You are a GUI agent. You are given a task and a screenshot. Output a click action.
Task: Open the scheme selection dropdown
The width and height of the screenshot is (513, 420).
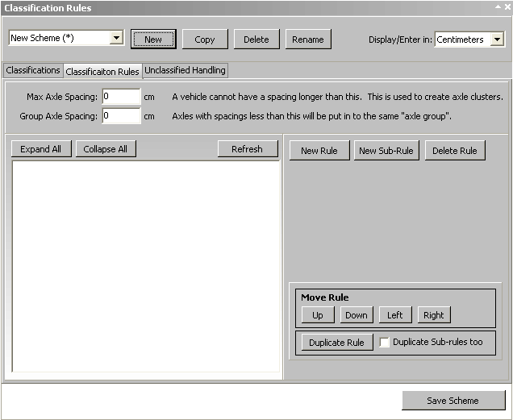pyautogui.click(x=116, y=38)
